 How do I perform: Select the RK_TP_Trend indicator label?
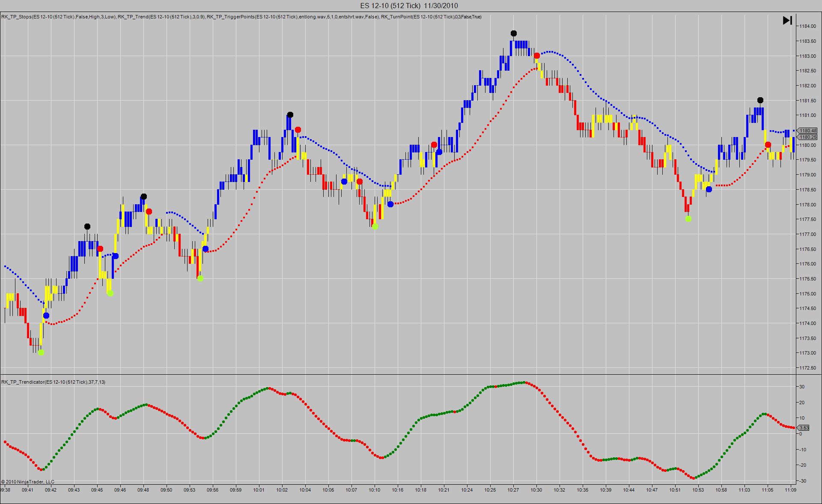[x=161, y=17]
